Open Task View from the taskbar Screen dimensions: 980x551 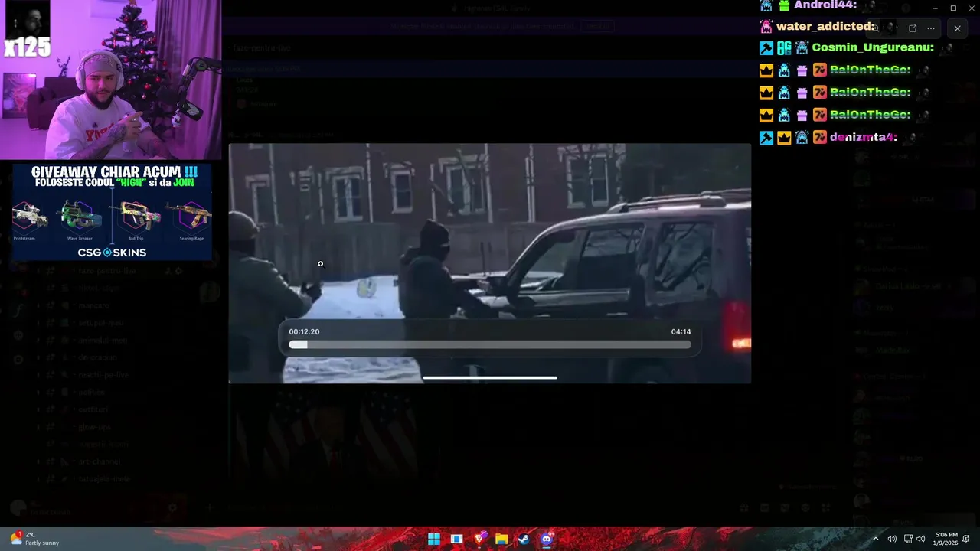click(456, 539)
